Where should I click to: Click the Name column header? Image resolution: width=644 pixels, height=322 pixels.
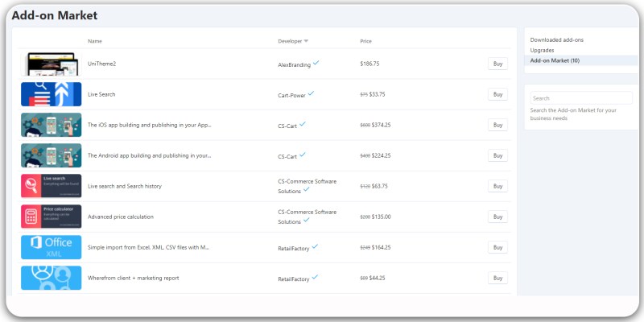point(95,41)
